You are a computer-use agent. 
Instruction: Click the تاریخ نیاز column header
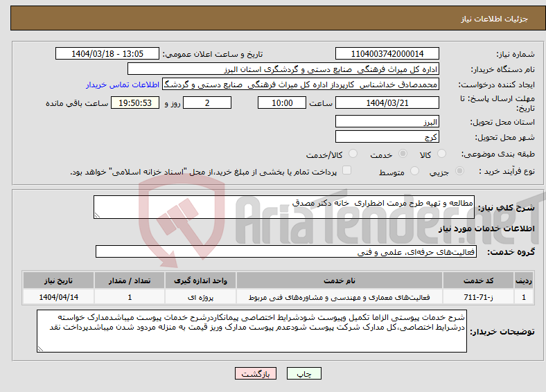click(58, 280)
